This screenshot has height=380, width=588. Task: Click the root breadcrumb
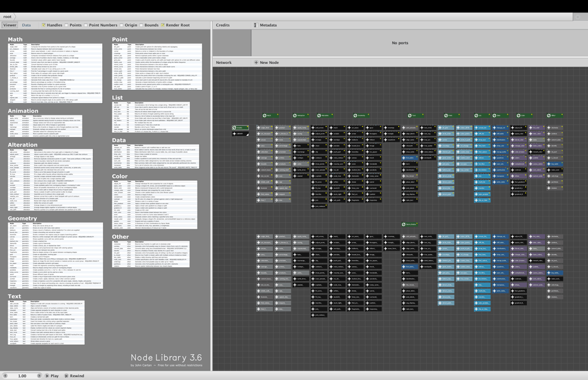tap(8, 16)
